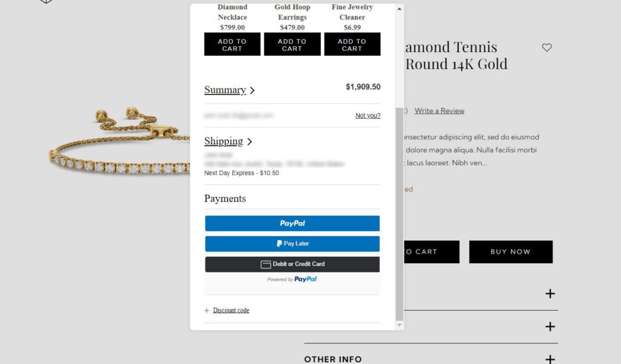The width and height of the screenshot is (621, 364).
Task: Add Fine Jewelry Cleaner to cart
Action: [352, 44]
